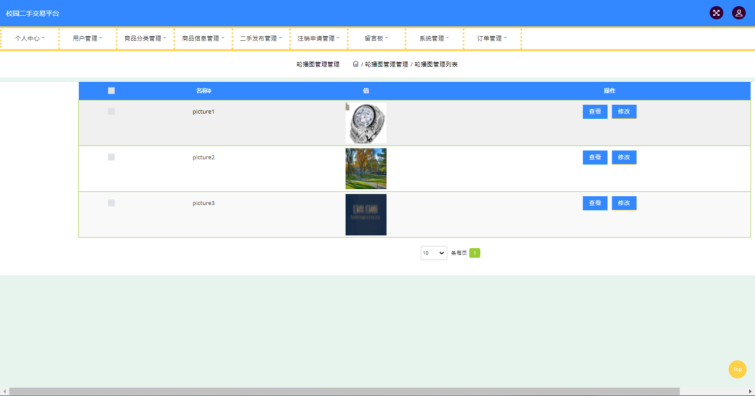Open the user avatar icon menu
Viewport: 755px width, 396px height.
click(x=739, y=13)
